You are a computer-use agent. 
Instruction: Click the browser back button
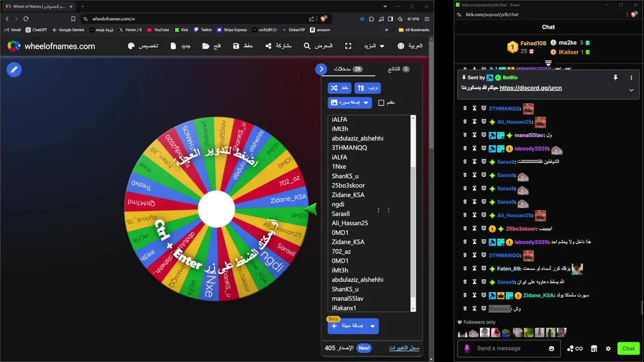[7, 19]
